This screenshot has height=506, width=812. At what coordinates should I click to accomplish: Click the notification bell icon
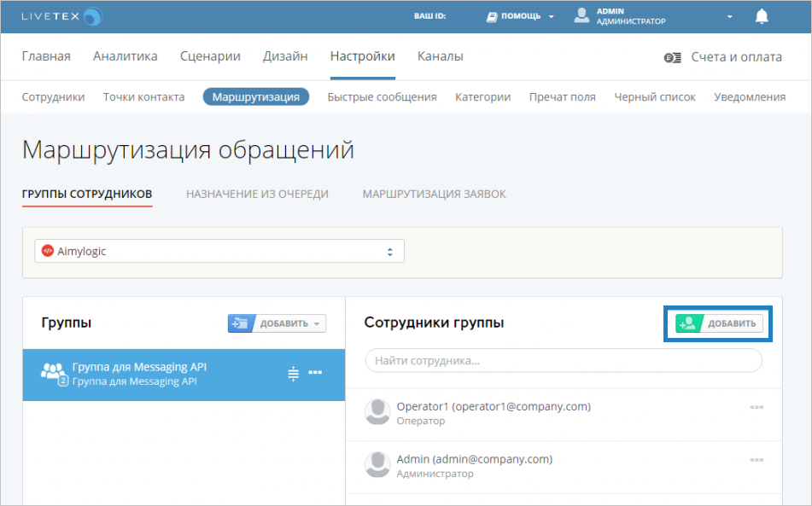[762, 16]
